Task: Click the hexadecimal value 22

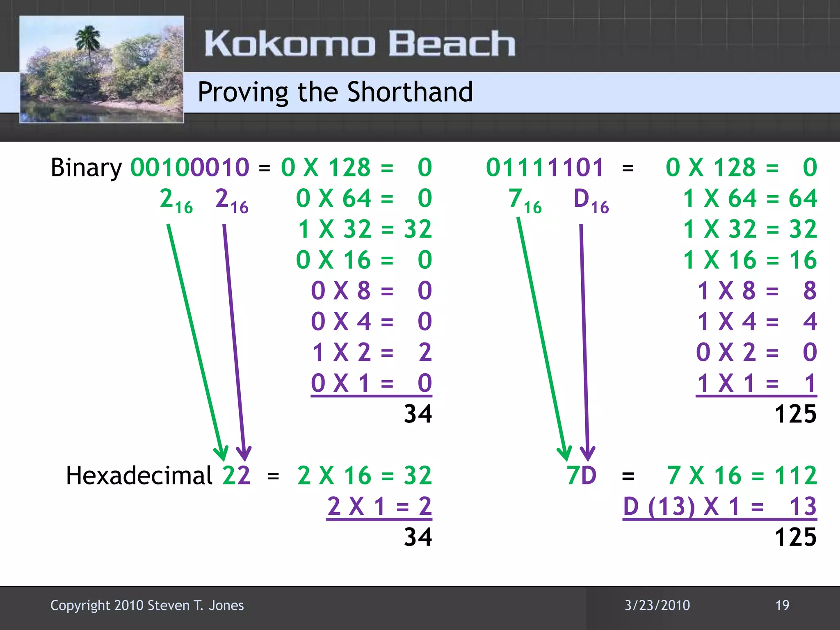Action: (236, 476)
